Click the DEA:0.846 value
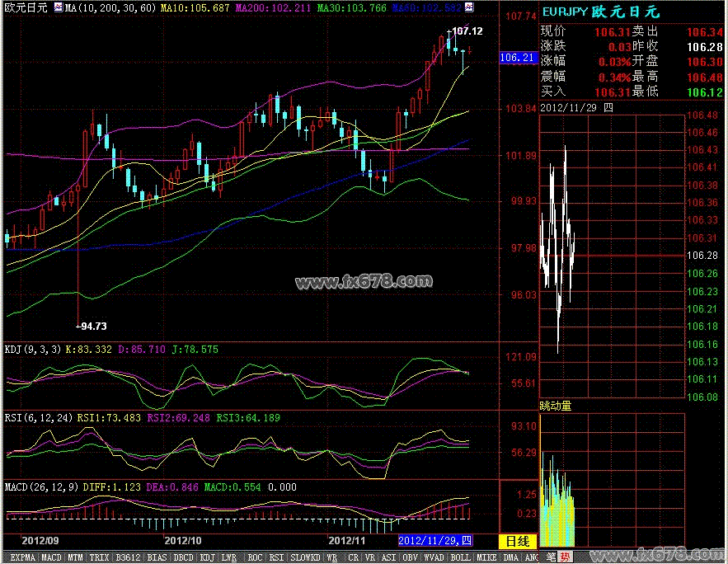The height and width of the screenshot is (564, 728). click(172, 487)
